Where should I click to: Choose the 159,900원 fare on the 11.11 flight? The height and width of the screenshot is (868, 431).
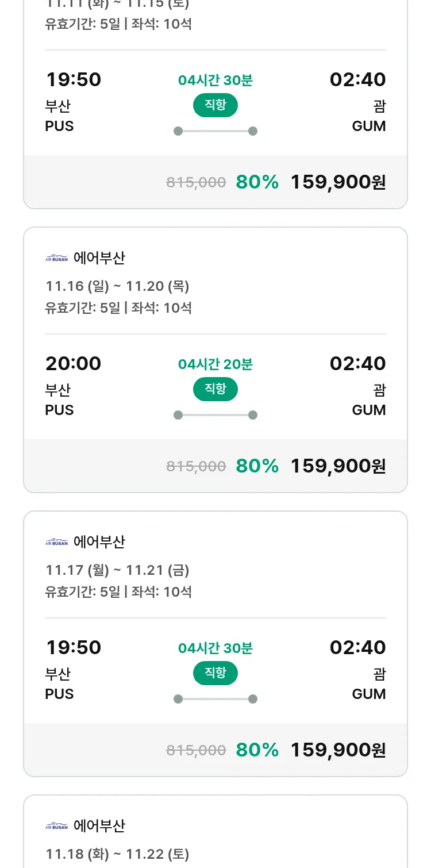tap(338, 182)
